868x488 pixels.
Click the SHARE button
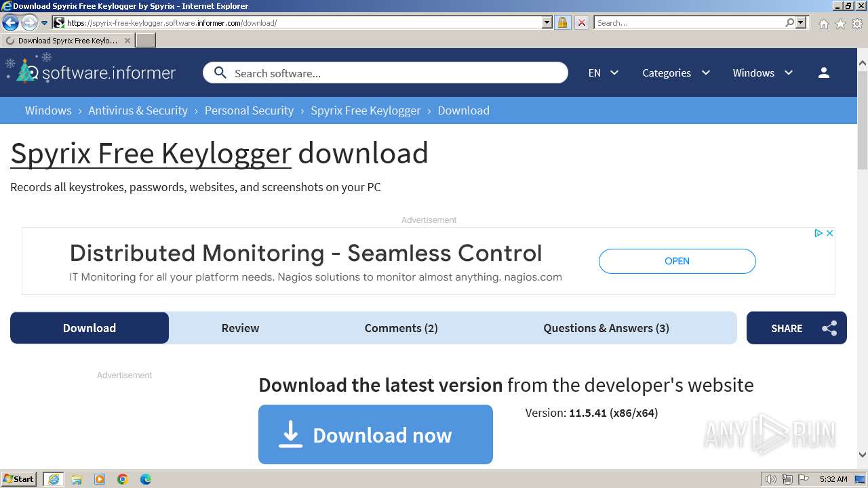pyautogui.click(x=797, y=328)
